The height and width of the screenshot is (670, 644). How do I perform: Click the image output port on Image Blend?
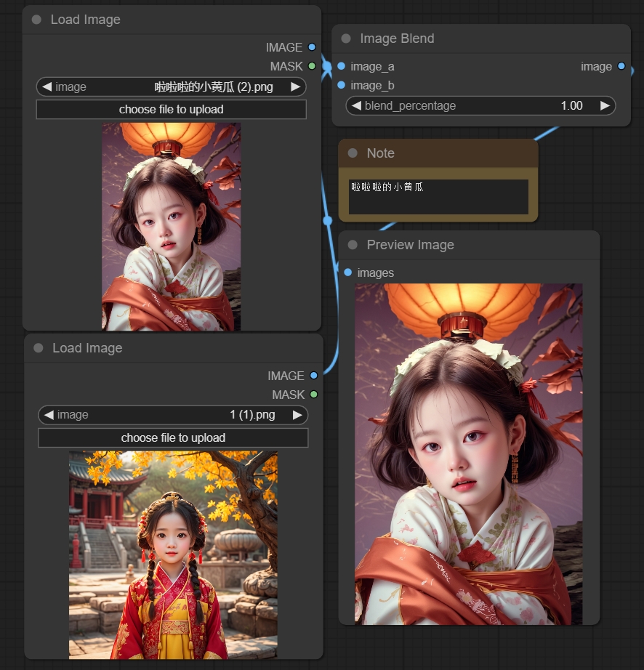coord(621,66)
